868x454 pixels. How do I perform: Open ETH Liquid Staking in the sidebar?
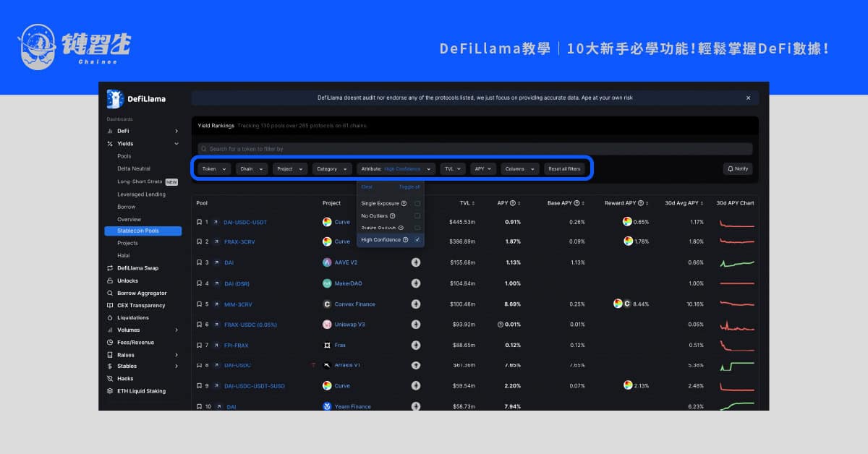point(141,391)
